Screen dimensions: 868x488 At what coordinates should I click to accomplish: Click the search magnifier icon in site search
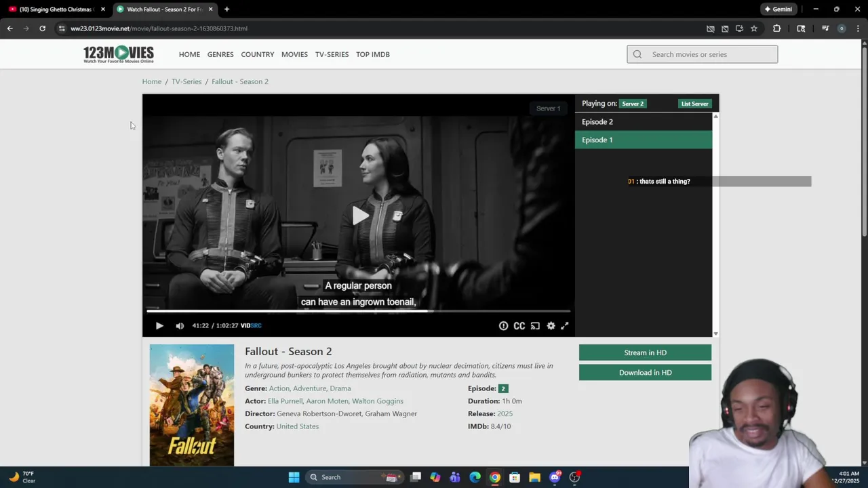pos(637,54)
